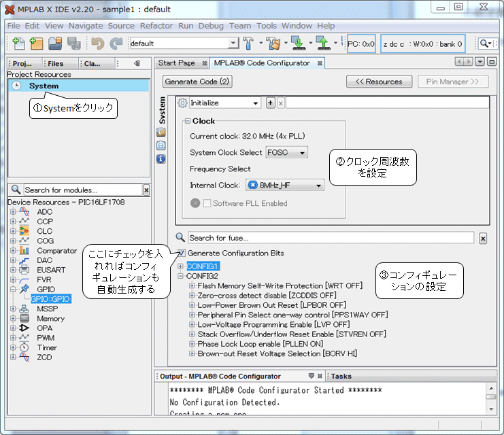The width and height of the screenshot is (504, 435).
Task: Click the Generate Code (2) button
Action: click(197, 82)
